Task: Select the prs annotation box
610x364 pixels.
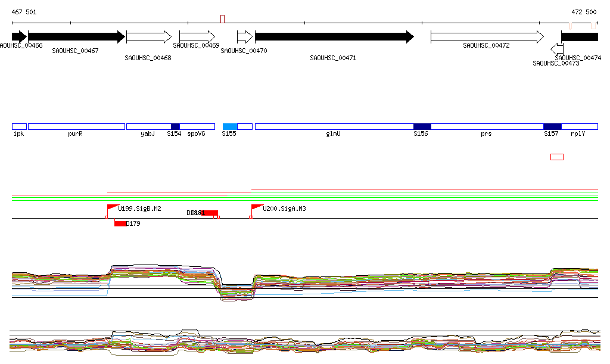Action: point(487,126)
